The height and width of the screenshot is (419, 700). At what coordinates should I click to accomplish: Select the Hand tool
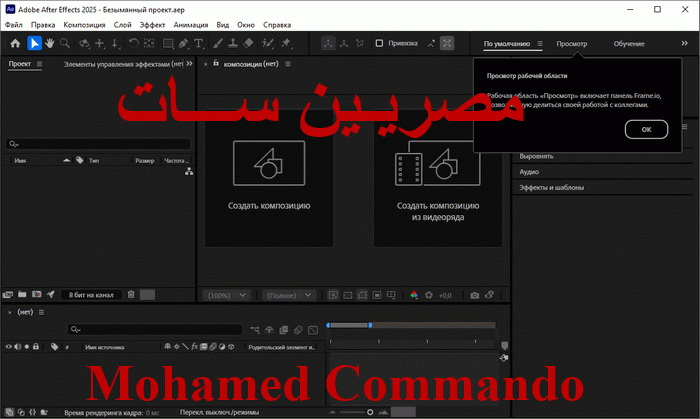49,43
